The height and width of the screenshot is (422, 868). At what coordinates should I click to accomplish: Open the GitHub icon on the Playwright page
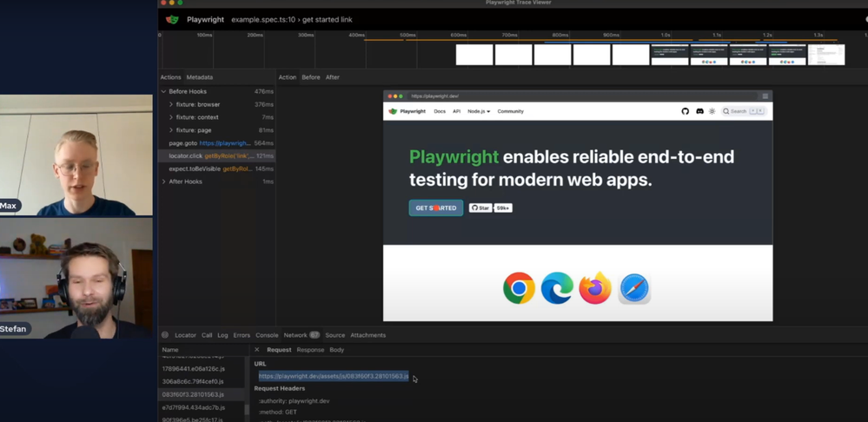[x=686, y=111]
